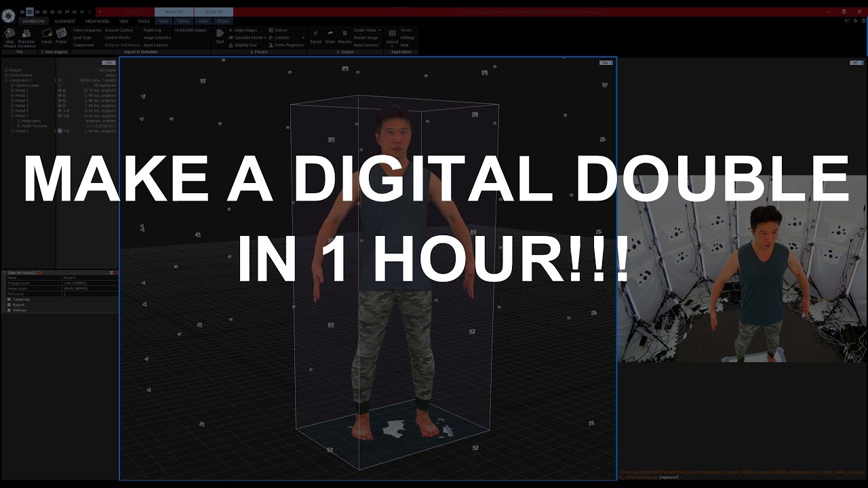Toggle visibility eye for Model 4

pyautogui.click(x=60, y=100)
